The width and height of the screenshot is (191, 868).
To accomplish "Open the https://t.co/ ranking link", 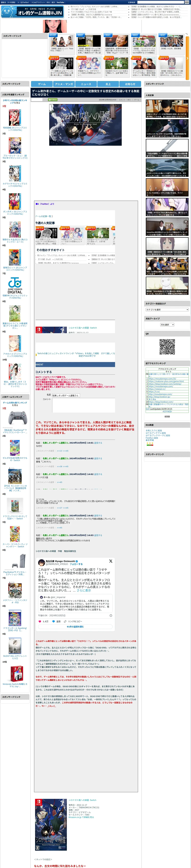I will point(154,392).
